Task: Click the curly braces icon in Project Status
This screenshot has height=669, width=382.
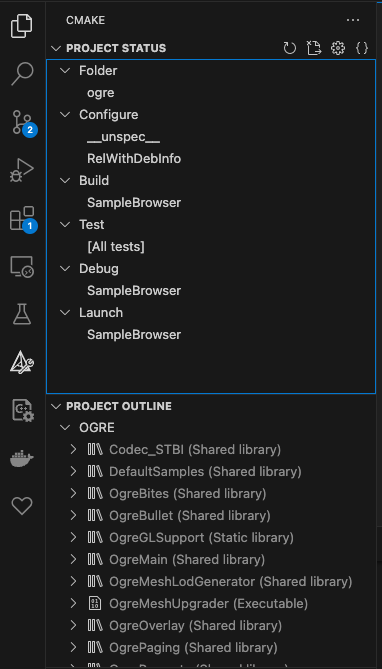Action: (362, 48)
